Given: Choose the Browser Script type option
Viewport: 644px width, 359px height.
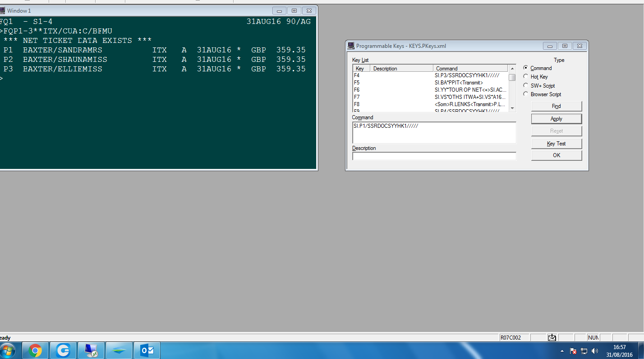Looking at the screenshot, I should click(x=526, y=94).
